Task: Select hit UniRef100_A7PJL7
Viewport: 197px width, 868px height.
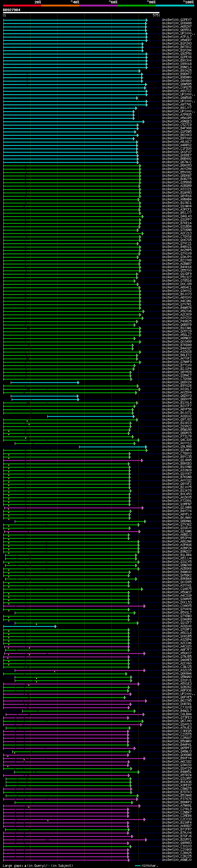Action: [x=176, y=37]
